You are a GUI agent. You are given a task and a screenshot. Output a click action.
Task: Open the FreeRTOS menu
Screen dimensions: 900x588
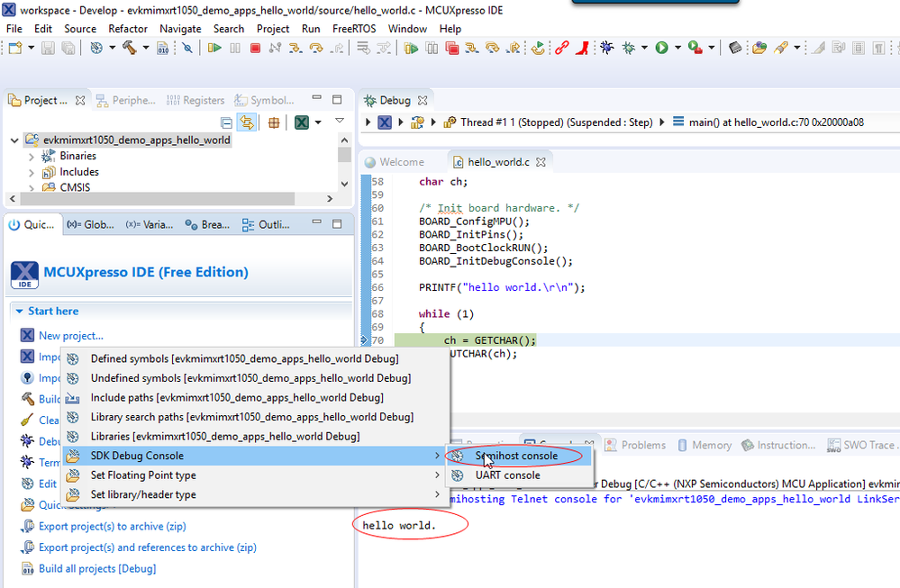point(354,29)
